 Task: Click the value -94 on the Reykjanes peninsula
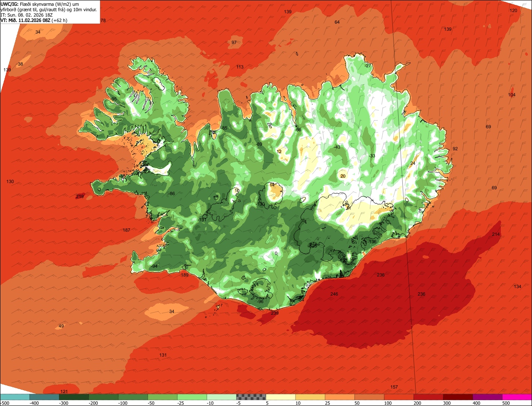[x=154, y=266]
